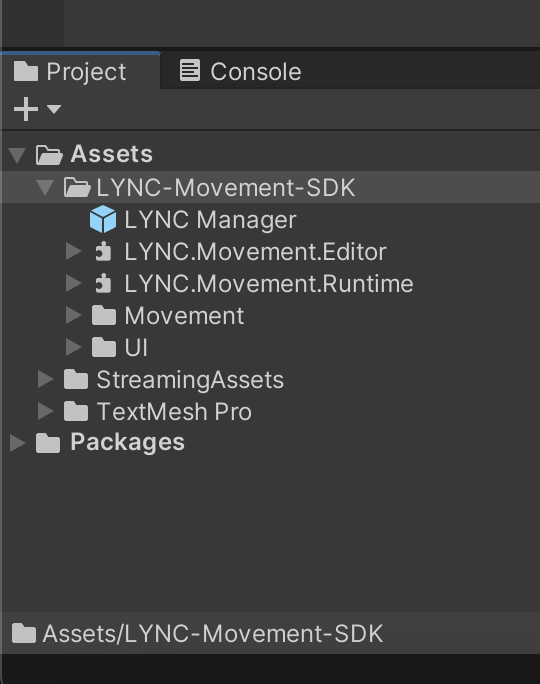Open the create menu dropdown arrow

point(54,109)
